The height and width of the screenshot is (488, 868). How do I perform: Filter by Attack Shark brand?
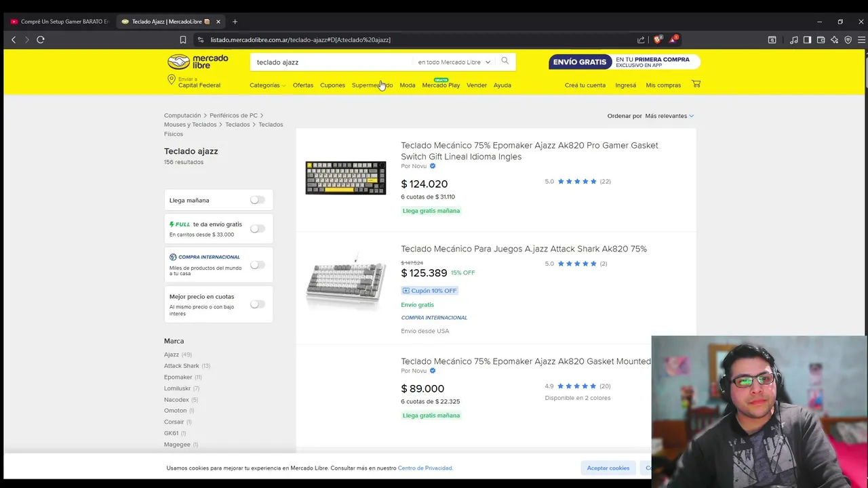pyautogui.click(x=182, y=366)
